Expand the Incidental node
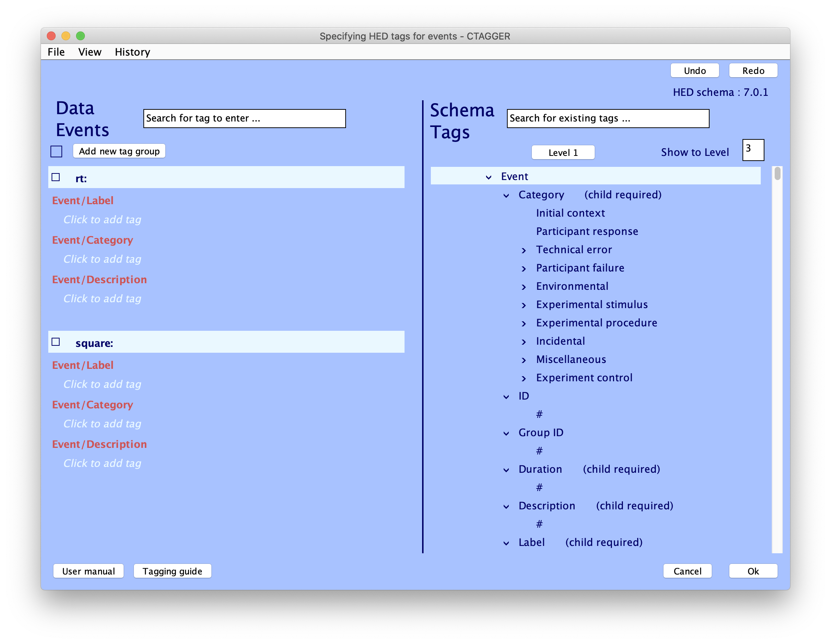This screenshot has height=644, width=831. (x=523, y=342)
